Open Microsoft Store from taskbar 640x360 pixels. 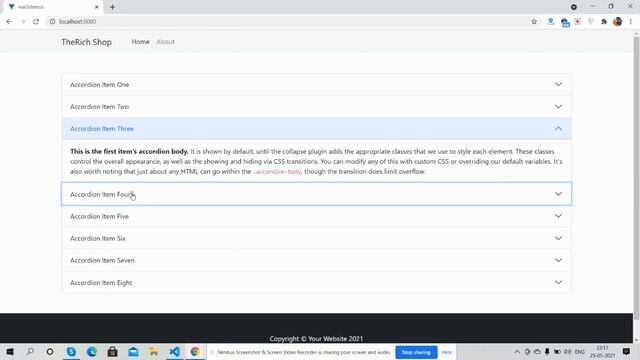112,351
